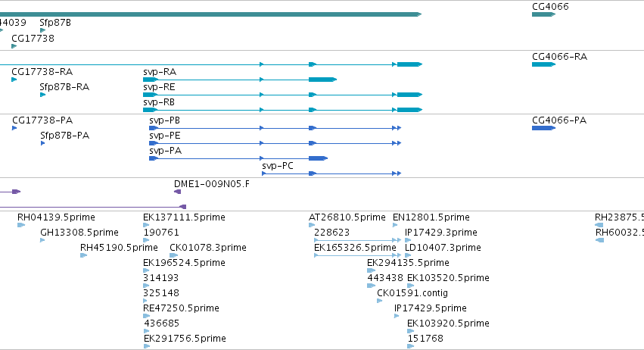Click the RH23875 EST arrow

pos(599,225)
